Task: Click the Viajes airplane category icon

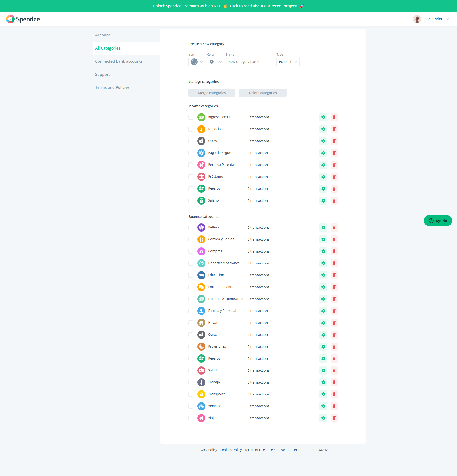Action: click(x=201, y=418)
